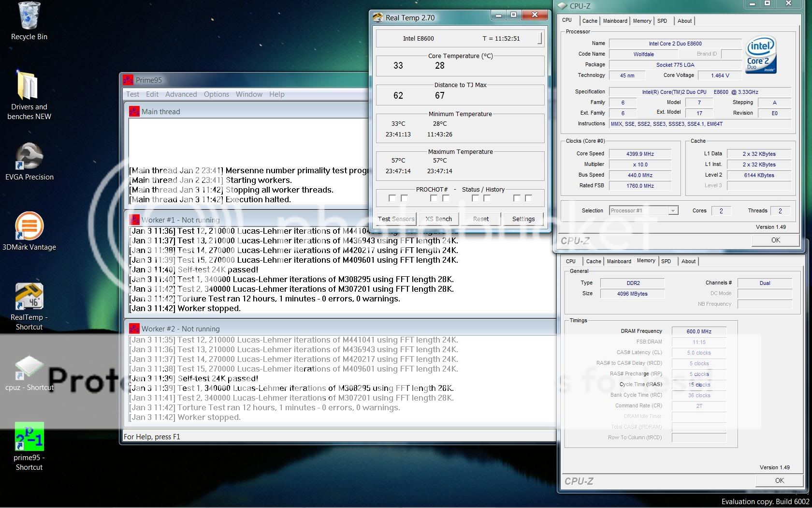Check the last checkbox in the Status / History row
This screenshot has width=812, height=508.
(x=528, y=198)
